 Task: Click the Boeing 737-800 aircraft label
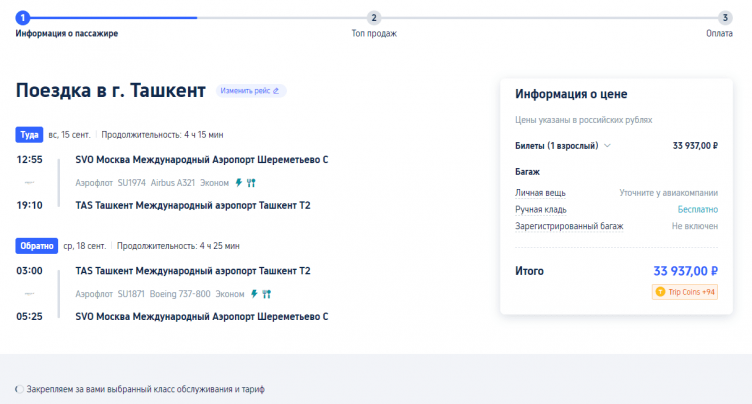pyautogui.click(x=180, y=294)
